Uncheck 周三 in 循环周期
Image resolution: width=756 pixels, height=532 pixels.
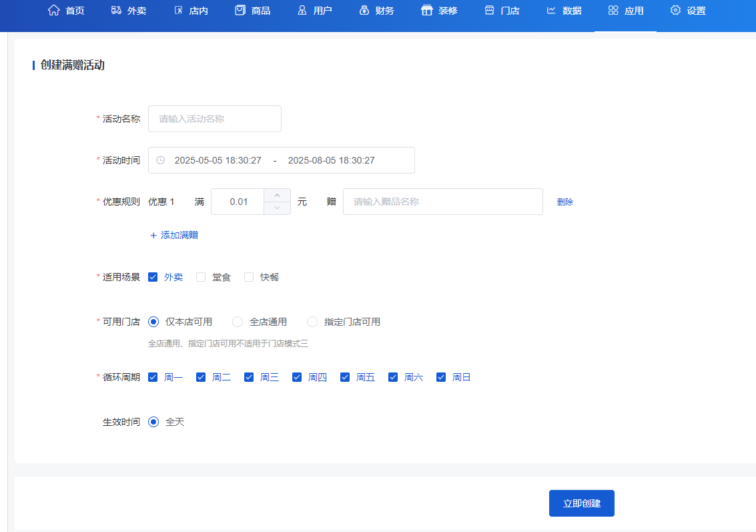pos(249,377)
